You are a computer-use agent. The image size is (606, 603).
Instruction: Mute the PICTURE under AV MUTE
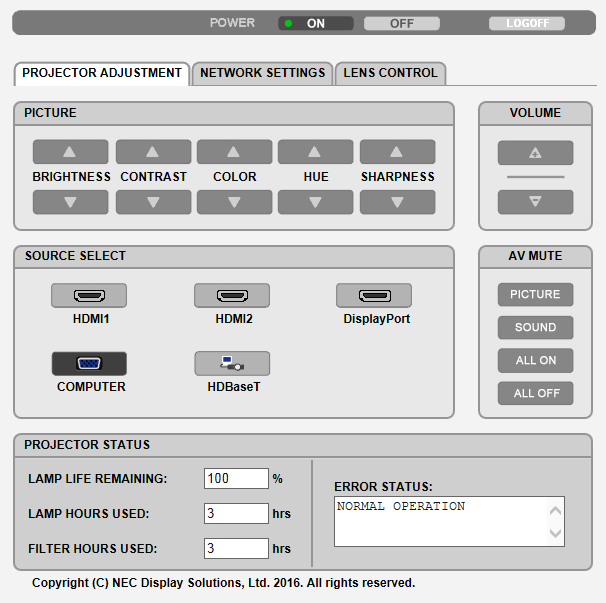click(535, 295)
